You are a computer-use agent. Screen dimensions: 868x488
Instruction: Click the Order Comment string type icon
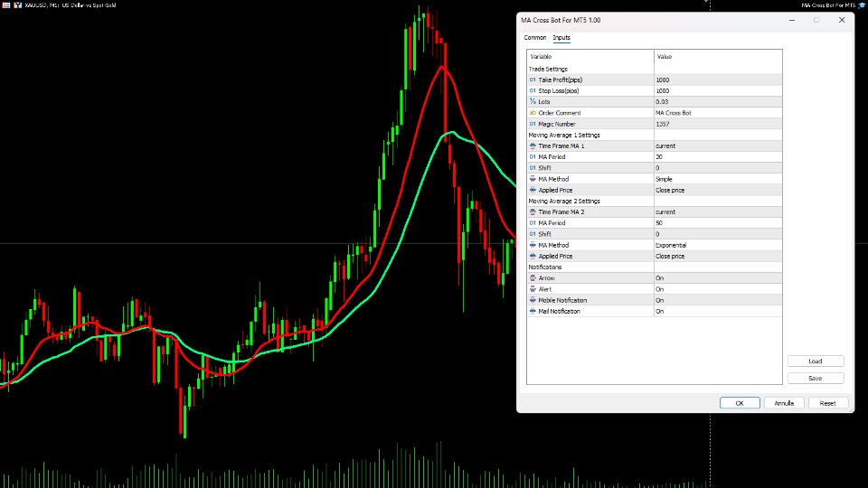point(533,113)
